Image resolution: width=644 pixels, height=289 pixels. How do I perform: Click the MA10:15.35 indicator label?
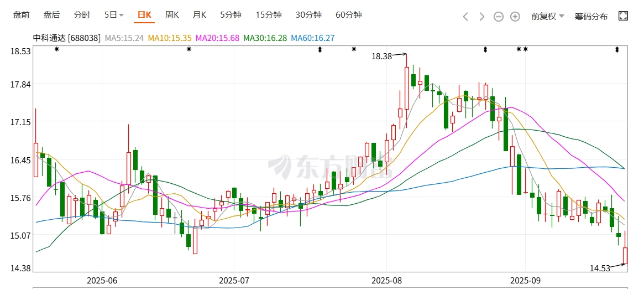(x=170, y=38)
